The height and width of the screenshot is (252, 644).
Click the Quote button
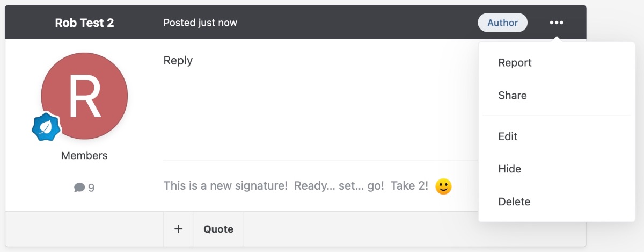(218, 229)
